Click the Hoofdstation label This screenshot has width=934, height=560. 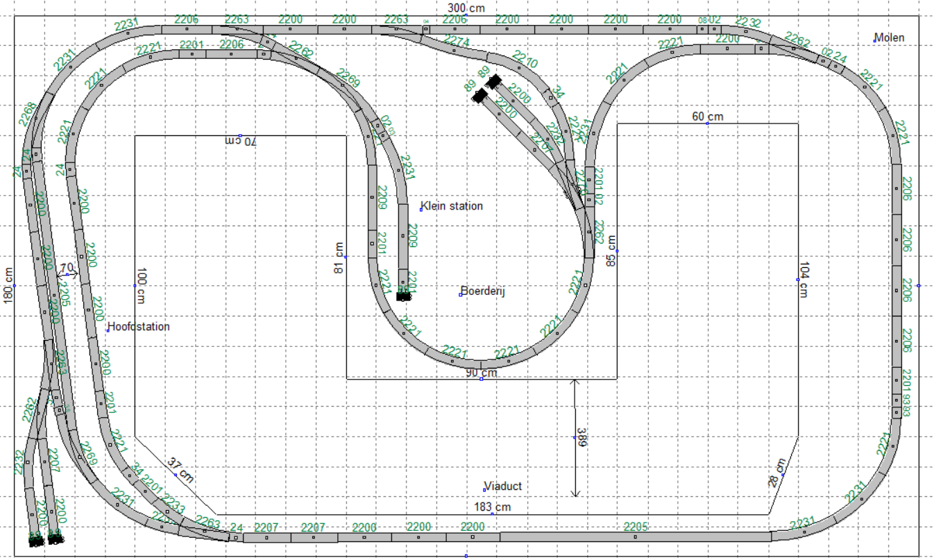[x=139, y=326]
